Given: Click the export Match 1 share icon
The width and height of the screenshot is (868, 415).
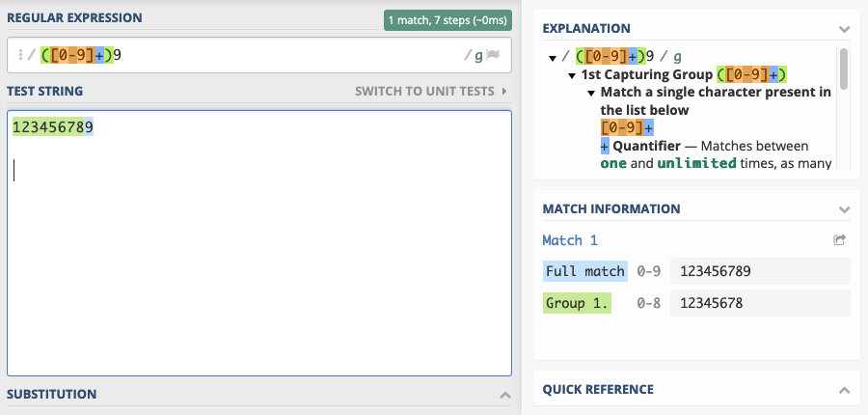Looking at the screenshot, I should (839, 240).
